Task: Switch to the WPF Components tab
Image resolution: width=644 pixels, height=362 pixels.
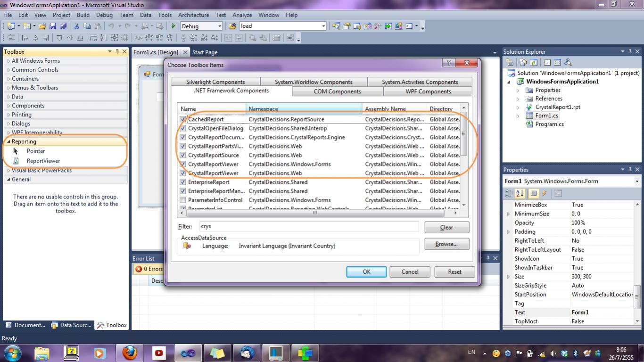Action: click(x=428, y=91)
